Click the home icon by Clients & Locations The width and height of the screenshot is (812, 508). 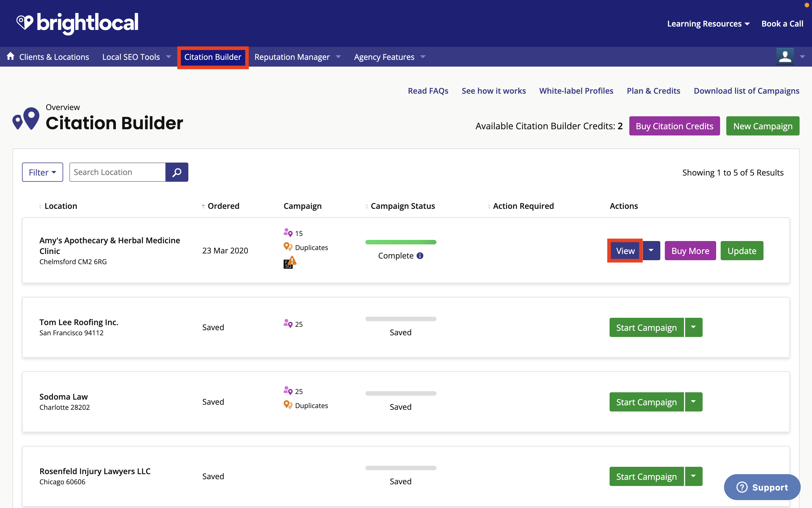coord(10,56)
